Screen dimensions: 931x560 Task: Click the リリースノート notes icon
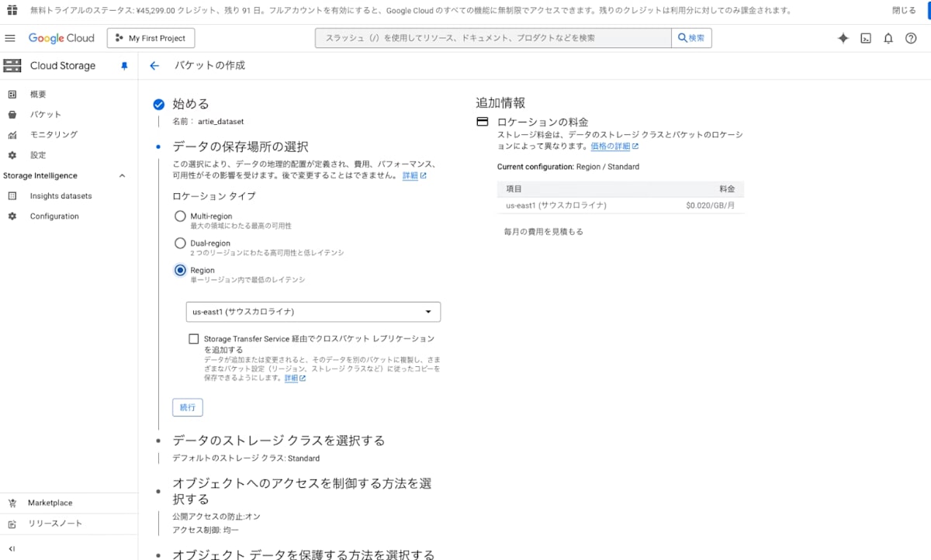pyautogui.click(x=12, y=524)
